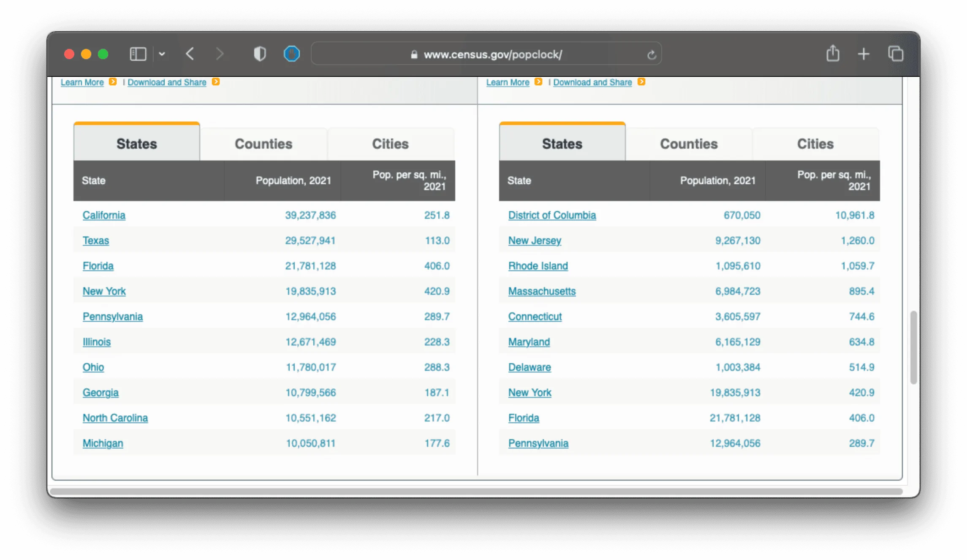Select the address bar showing census.gov/popclock
Image resolution: width=967 pixels, height=560 pixels.
pyautogui.click(x=486, y=54)
